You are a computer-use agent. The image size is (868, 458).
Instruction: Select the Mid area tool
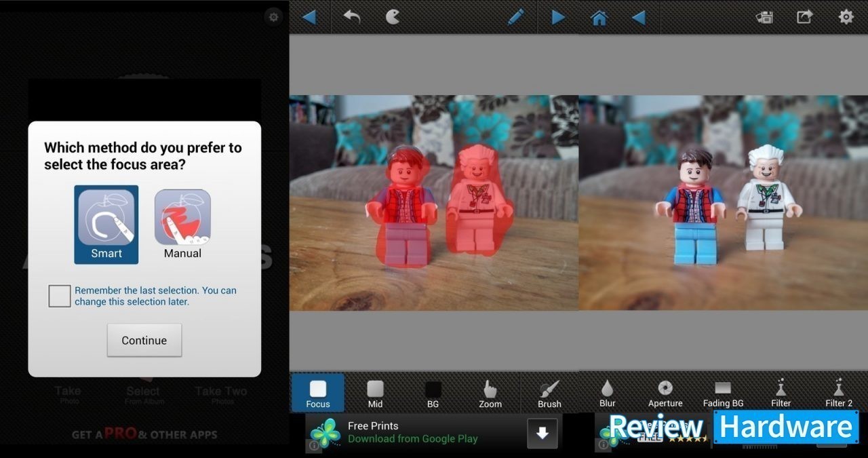coord(375,393)
